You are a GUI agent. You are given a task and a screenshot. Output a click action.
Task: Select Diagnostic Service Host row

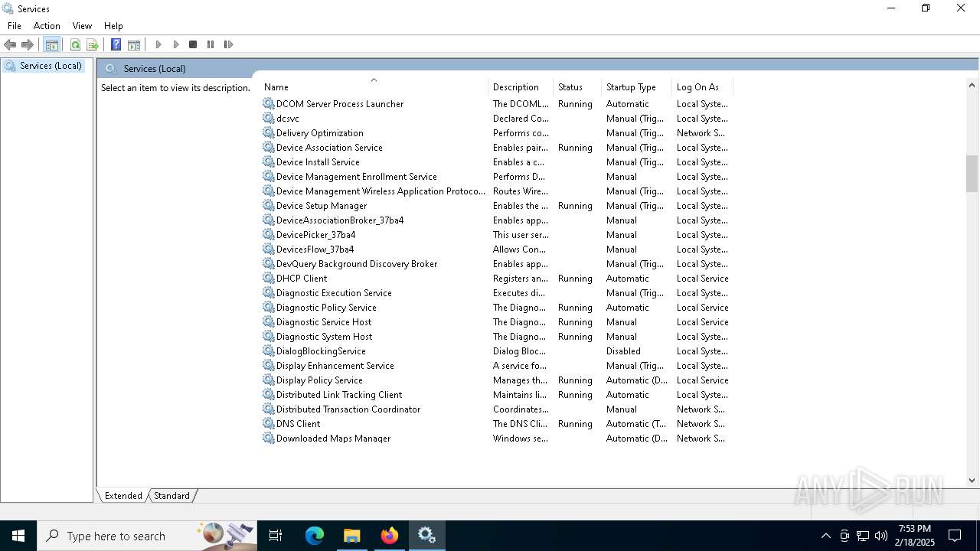(x=496, y=321)
